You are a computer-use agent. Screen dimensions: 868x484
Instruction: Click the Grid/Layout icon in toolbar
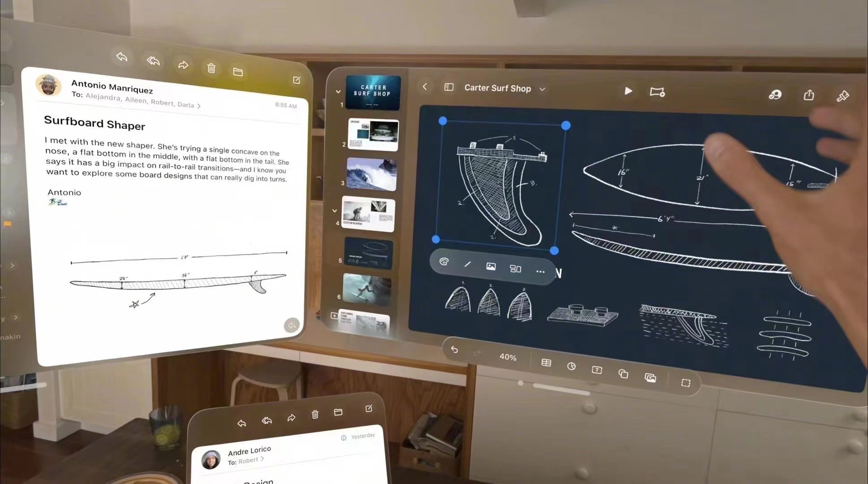515,269
